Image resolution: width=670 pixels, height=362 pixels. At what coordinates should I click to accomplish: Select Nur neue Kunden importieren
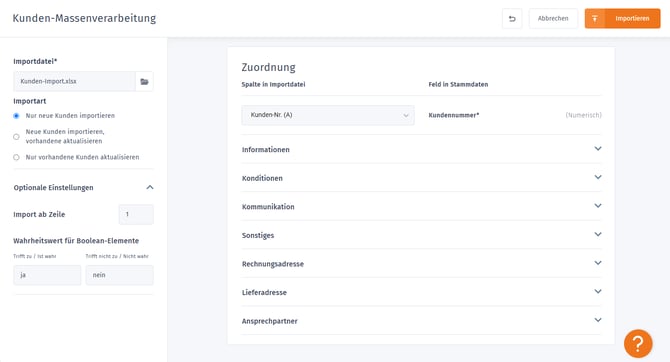click(16, 116)
